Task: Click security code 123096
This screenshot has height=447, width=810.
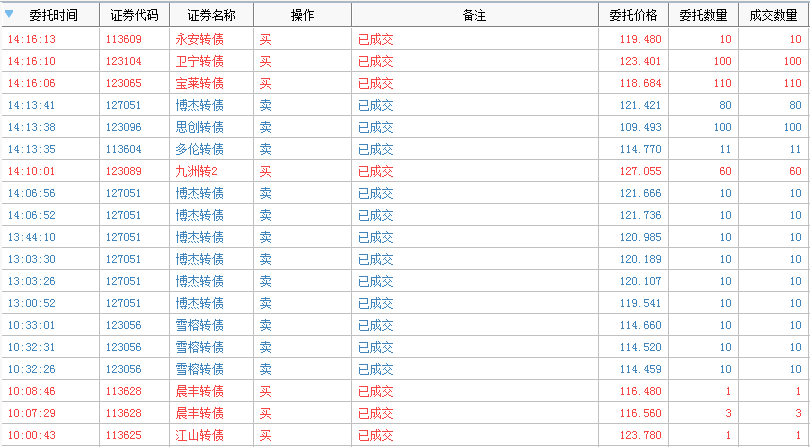Action: click(123, 127)
